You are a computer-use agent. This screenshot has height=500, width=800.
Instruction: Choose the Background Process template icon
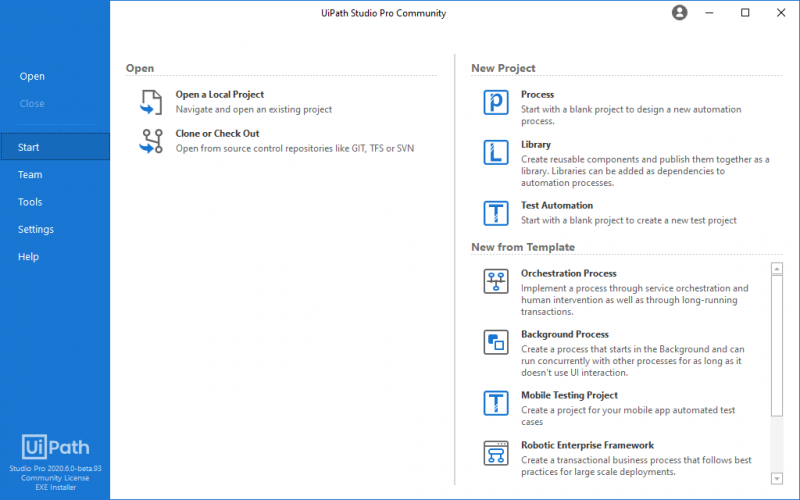(496, 342)
